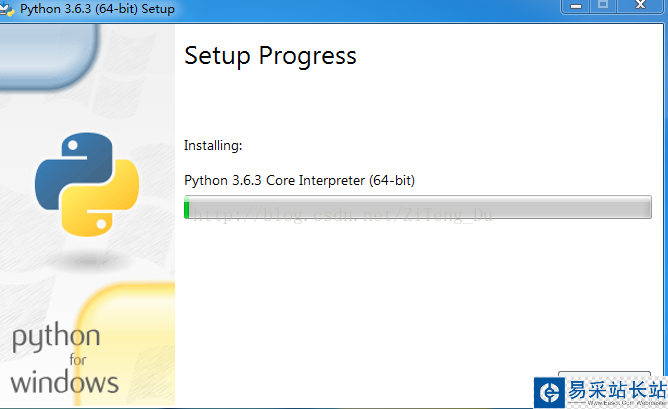The height and width of the screenshot is (409, 668).
Task: Click the blue circular watermark logo icon
Action: (549, 392)
